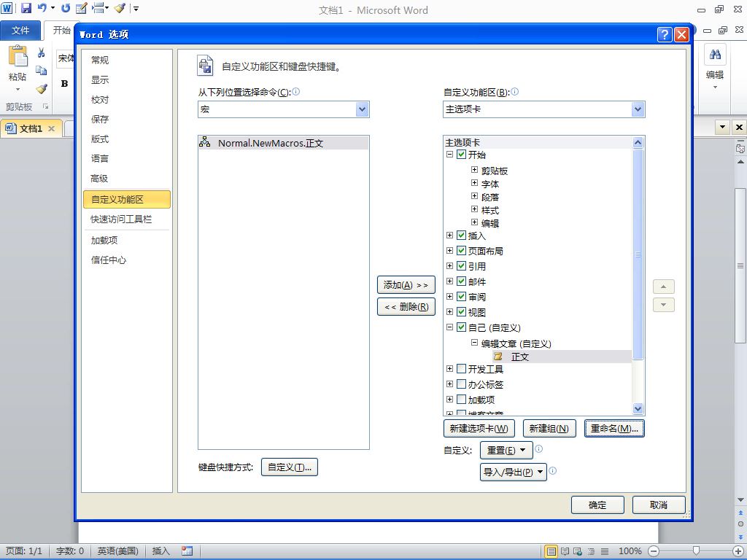Click the Bold B icon

pos(64,84)
